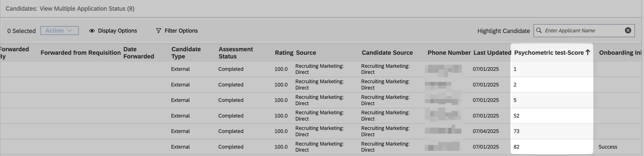
Task: Click the 07/04/2025 last updated cell
Action: (485, 131)
